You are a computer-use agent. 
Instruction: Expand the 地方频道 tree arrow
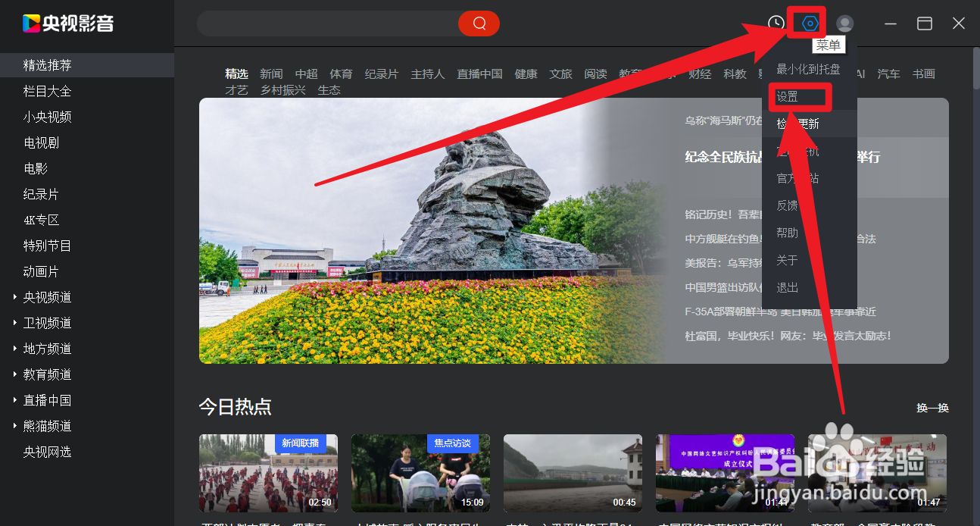tap(15, 349)
